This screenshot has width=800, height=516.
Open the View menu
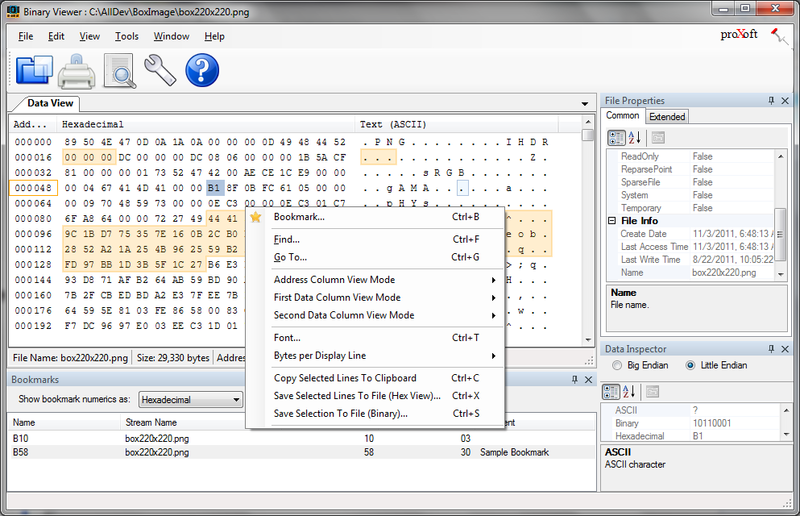(x=90, y=36)
